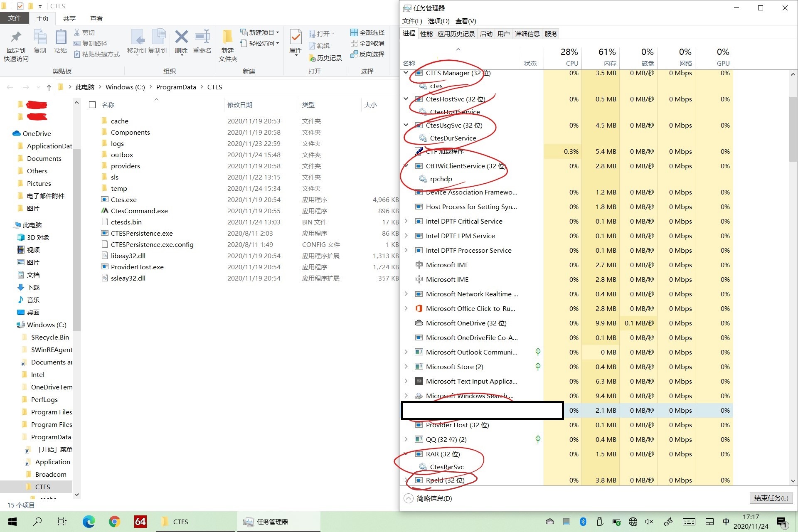The height and width of the screenshot is (532, 798).
Task: Click Invert Selection (反向选择) in ribbon
Action: click(x=367, y=54)
